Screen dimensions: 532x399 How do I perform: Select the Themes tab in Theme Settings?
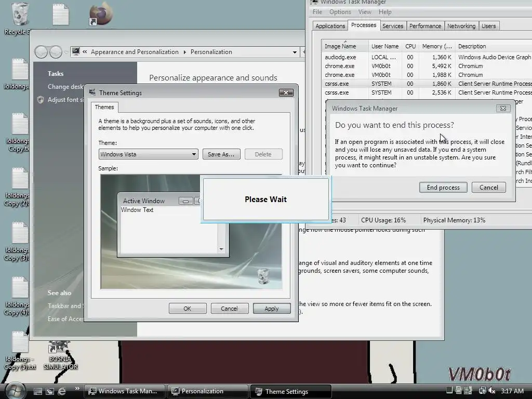[x=104, y=107]
